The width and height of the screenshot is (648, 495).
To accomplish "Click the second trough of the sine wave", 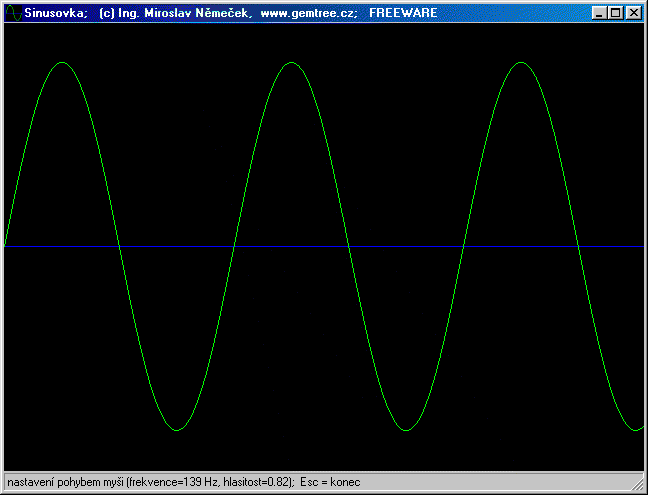I will [x=406, y=430].
